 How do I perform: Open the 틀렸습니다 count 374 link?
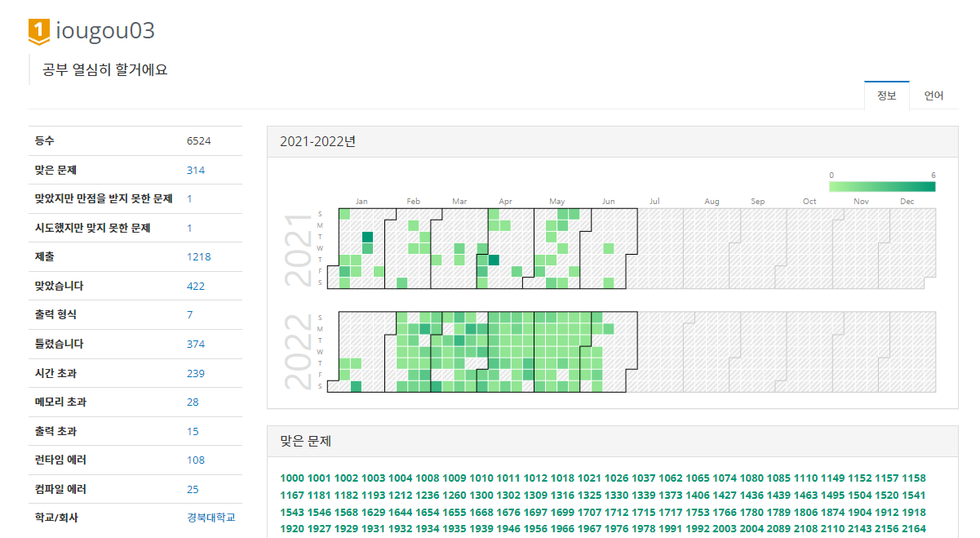tap(196, 345)
